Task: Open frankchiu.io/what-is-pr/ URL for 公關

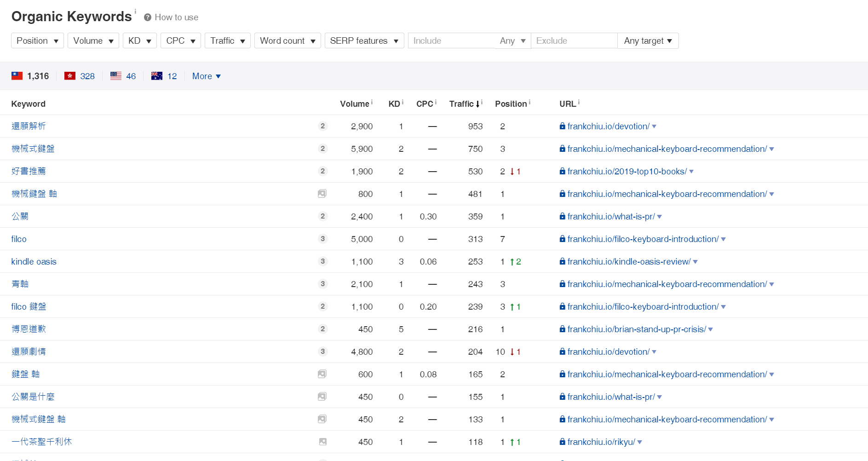Action: (611, 216)
